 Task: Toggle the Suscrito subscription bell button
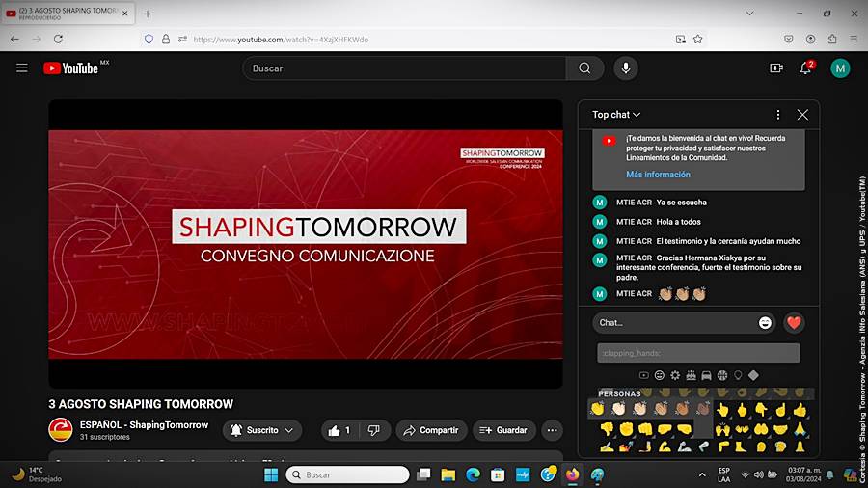(x=261, y=430)
